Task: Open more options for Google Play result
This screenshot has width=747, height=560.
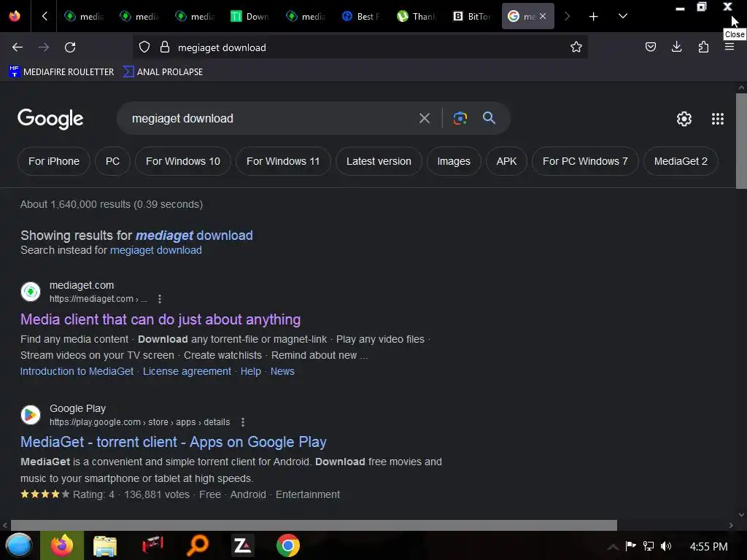Action: pos(242,422)
